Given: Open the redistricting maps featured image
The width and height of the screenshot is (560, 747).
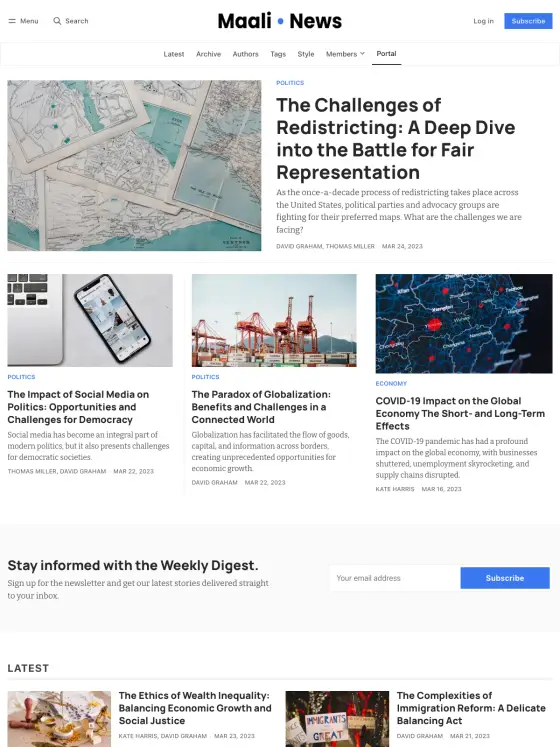Looking at the screenshot, I should point(134,165).
